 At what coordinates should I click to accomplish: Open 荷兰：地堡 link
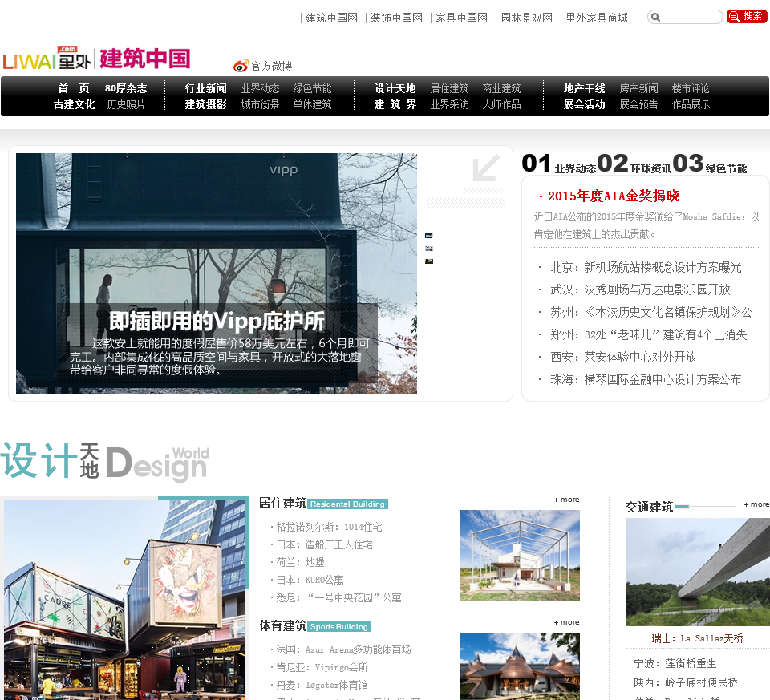300,563
